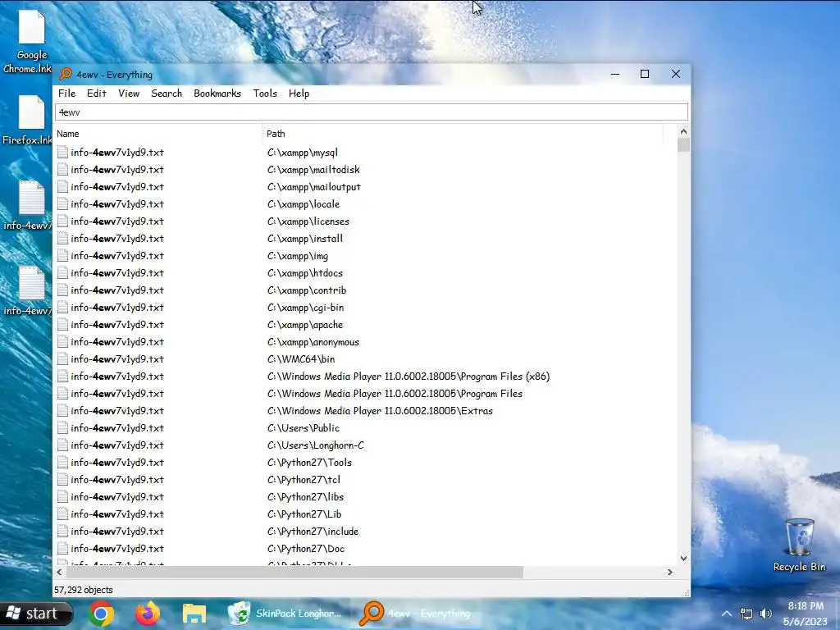Open the clock showing 8:18 PM
This screenshot has width=840, height=630.
point(806,614)
